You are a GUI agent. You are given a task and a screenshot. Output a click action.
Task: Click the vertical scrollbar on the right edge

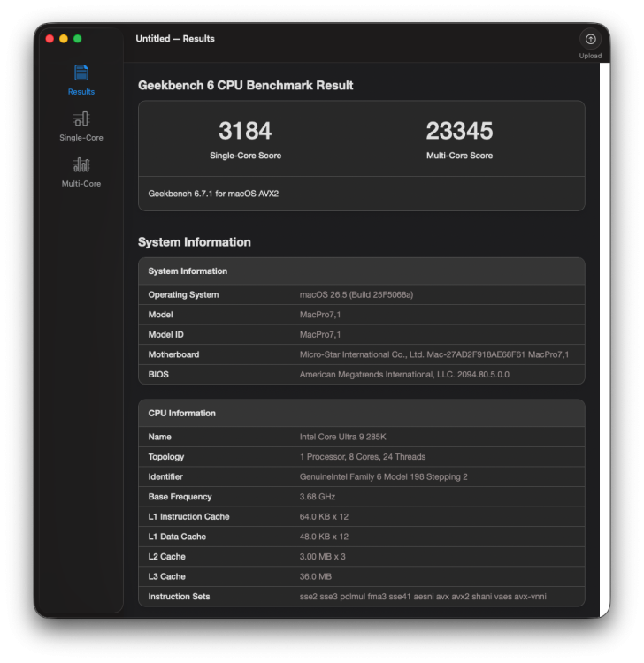coord(605,339)
